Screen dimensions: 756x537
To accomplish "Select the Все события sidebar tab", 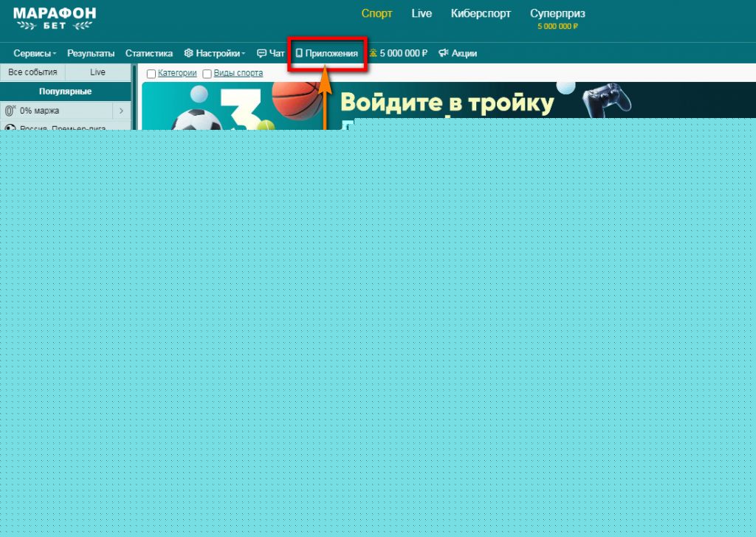I will (x=32, y=72).
